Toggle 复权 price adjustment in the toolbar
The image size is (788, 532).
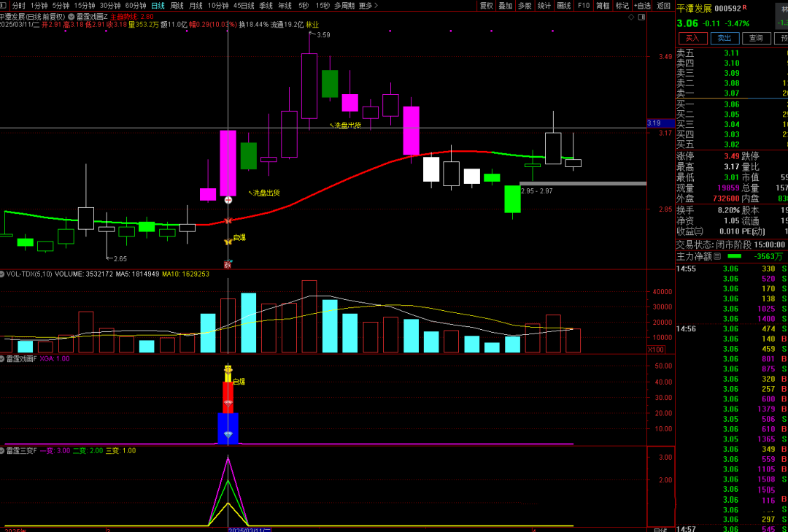click(x=486, y=5)
